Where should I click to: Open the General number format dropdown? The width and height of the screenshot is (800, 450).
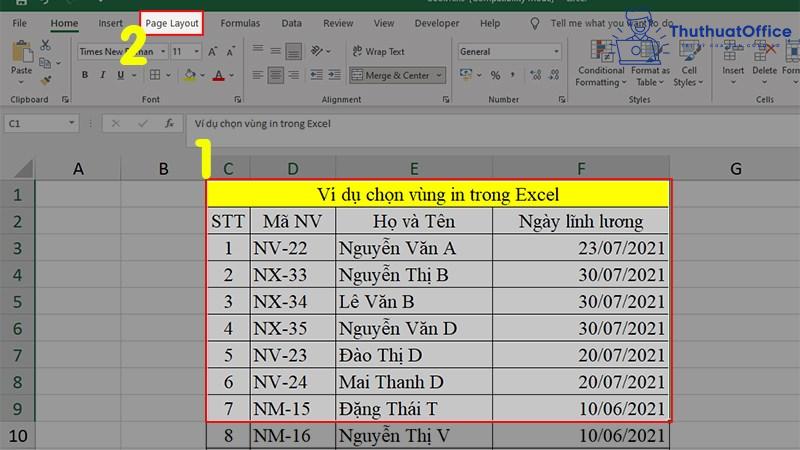tap(556, 52)
